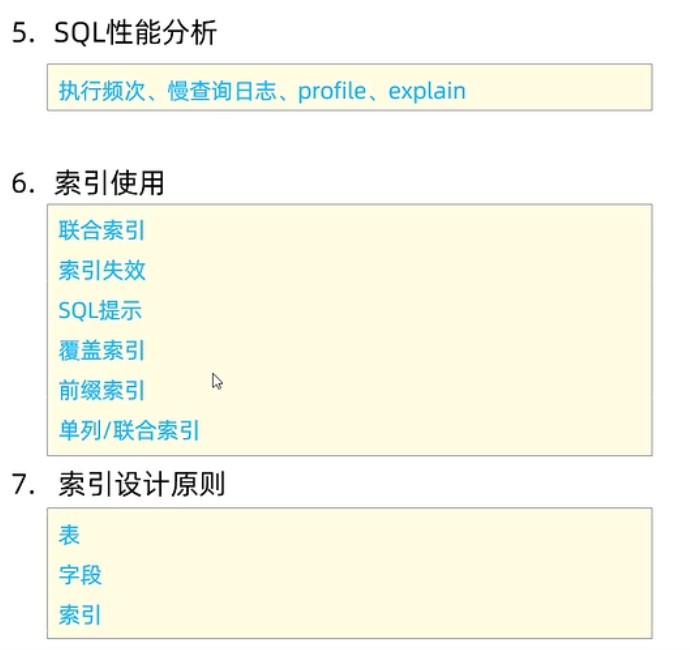This screenshot has width=690, height=650.
Task: Click the explain link text
Action: (427, 91)
